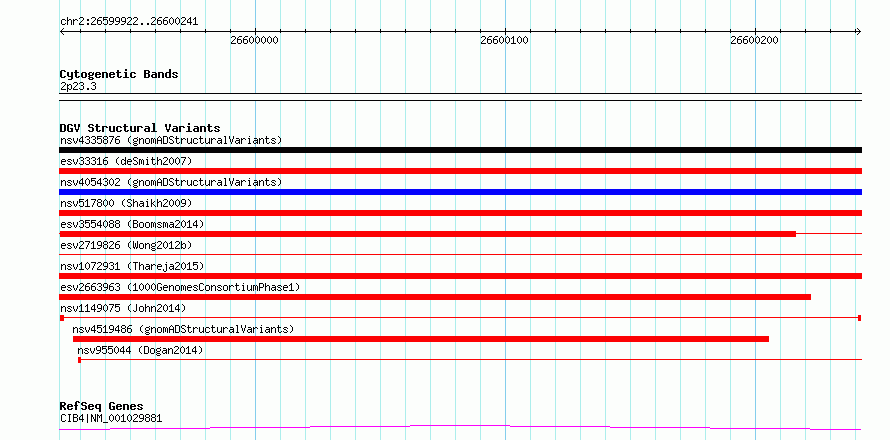890x440 pixels.
Task: Click nsv4054302 (gnomADStructuralVariants) label
Action: coord(171,182)
